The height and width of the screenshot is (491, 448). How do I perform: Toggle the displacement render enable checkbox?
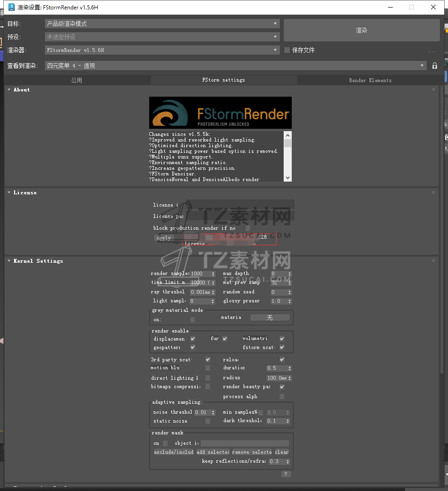193,339
